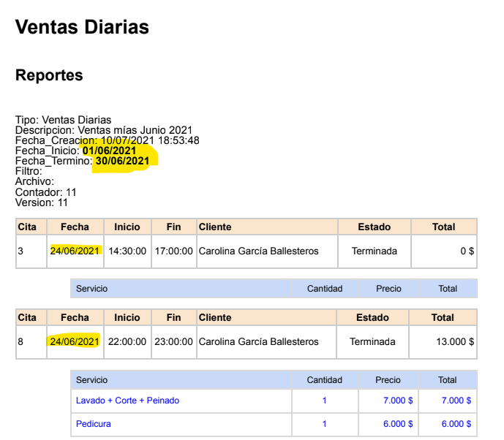Viewport: 504px width, 440px height.
Task: Click the Terminada status in Cita 3 row
Action: point(374,251)
